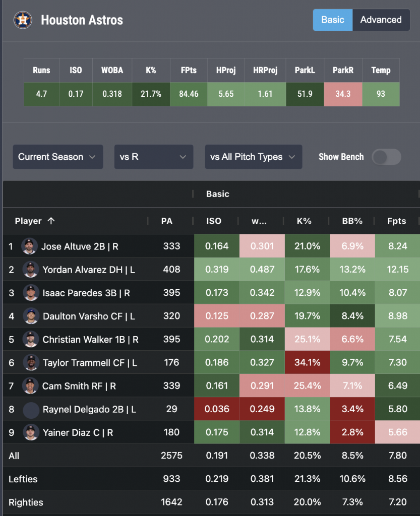Image resolution: width=420 pixels, height=516 pixels.
Task: Click the ISO column header
Action: [214, 221]
